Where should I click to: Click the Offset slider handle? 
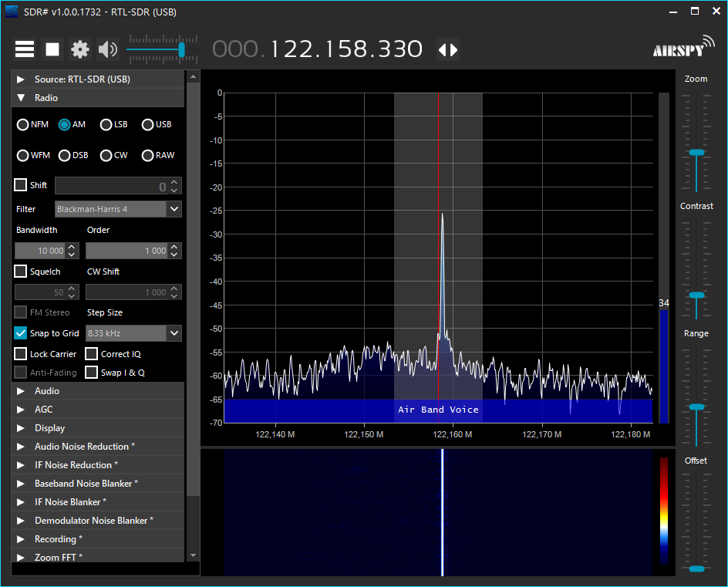tap(696, 569)
